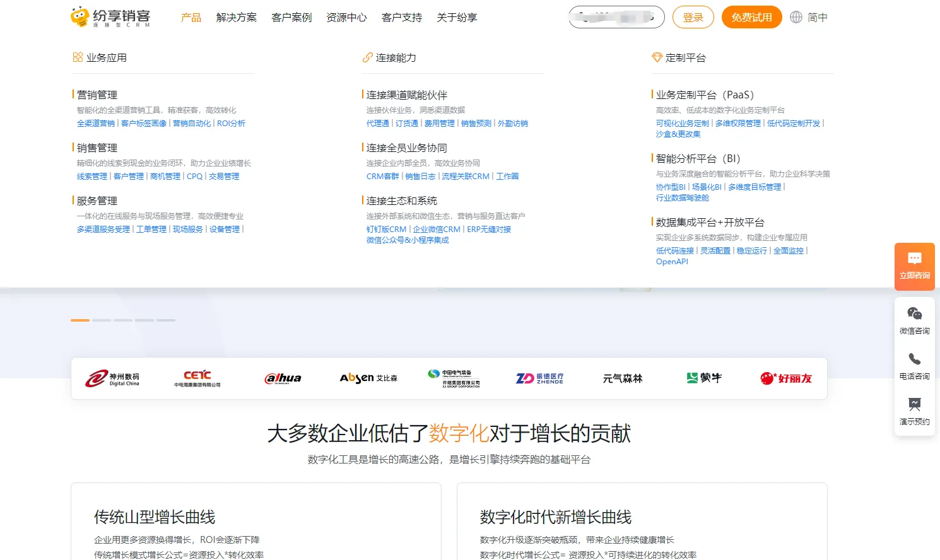The height and width of the screenshot is (560, 940).
Task: Click the 定制平台 diamond icon
Action: [x=657, y=57]
